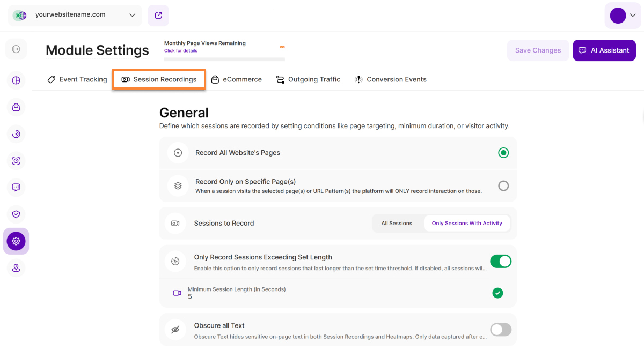The image size is (644, 357).
Task: Switch to the Event Tracking tab
Action: [77, 79]
